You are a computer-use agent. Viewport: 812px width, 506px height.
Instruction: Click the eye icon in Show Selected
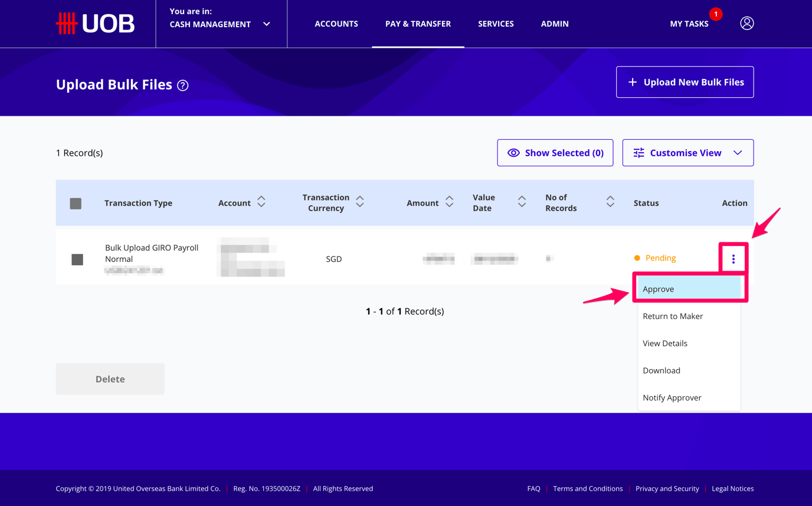tap(514, 153)
